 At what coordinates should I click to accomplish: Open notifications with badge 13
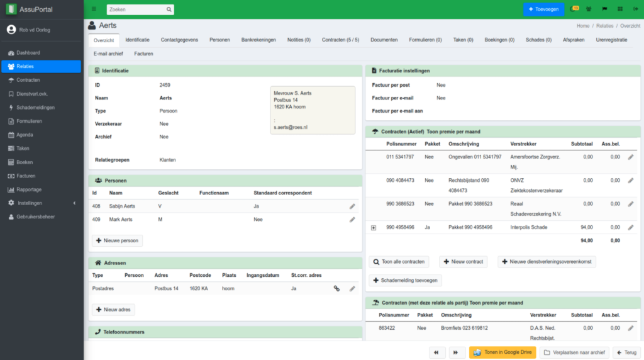[574, 9]
